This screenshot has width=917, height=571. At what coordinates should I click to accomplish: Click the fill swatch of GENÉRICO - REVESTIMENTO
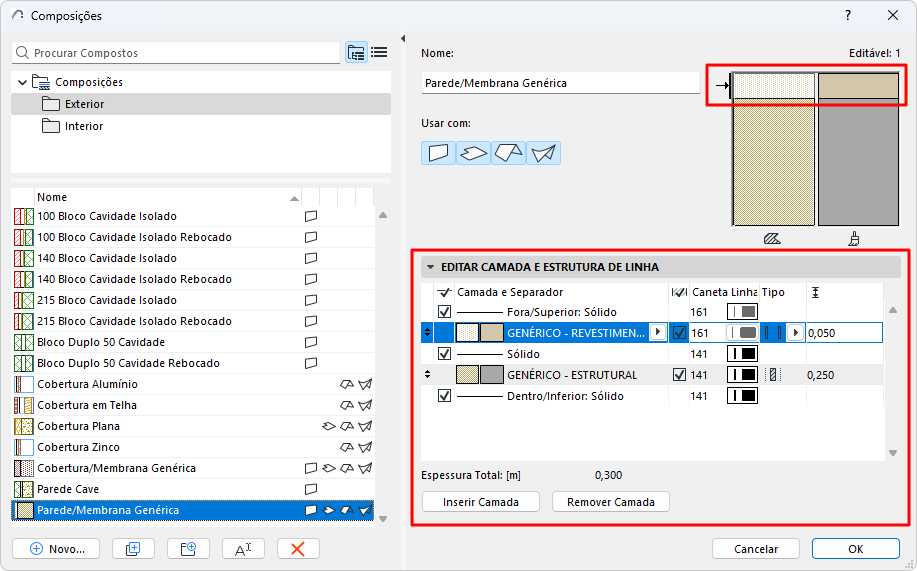click(x=467, y=333)
